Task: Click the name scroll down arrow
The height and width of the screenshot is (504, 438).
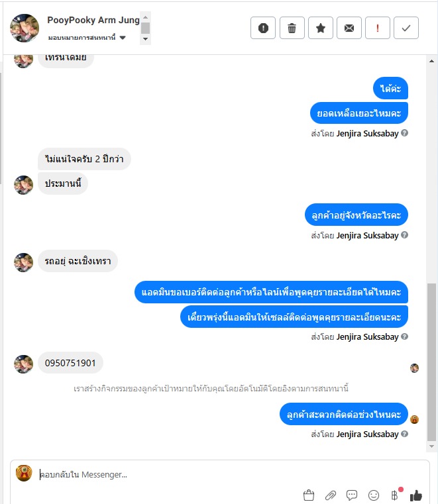Action: 145,39
